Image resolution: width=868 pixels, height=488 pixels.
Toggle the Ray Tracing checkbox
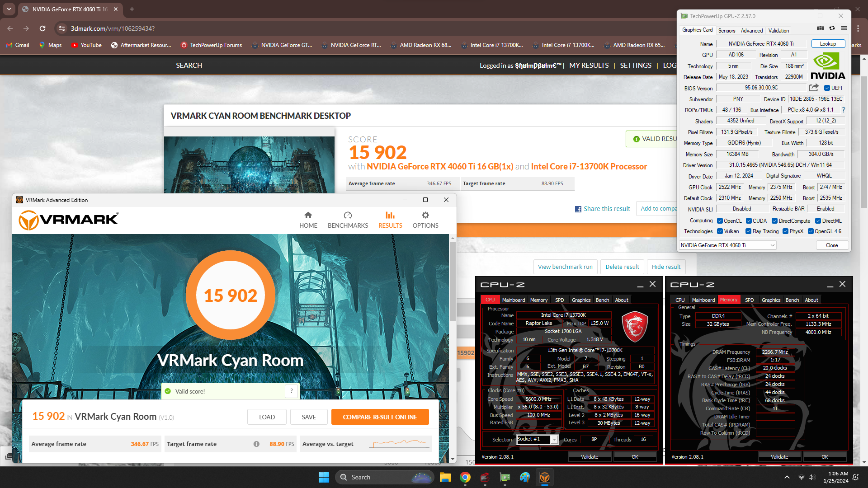[748, 231]
